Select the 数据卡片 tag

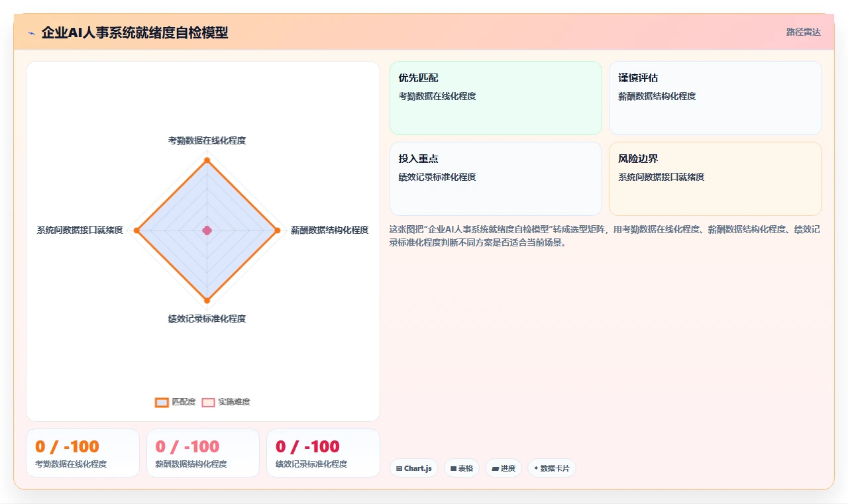[552, 468]
